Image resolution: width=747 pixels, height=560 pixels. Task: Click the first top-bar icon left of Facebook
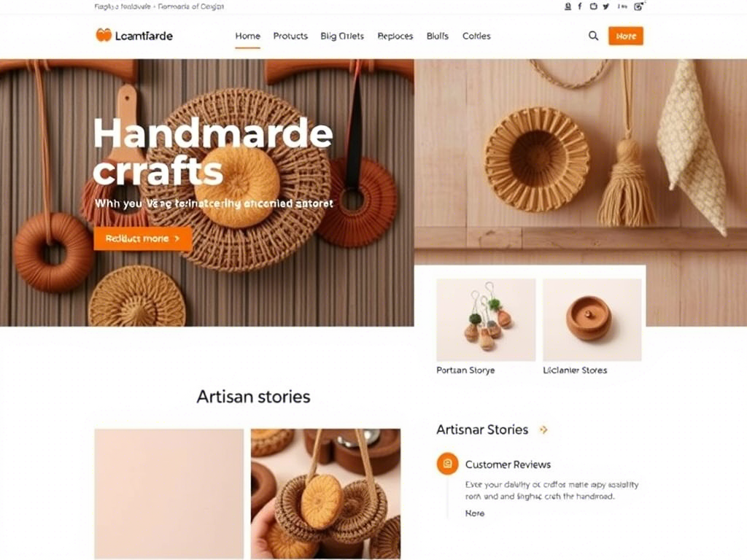[x=568, y=6]
